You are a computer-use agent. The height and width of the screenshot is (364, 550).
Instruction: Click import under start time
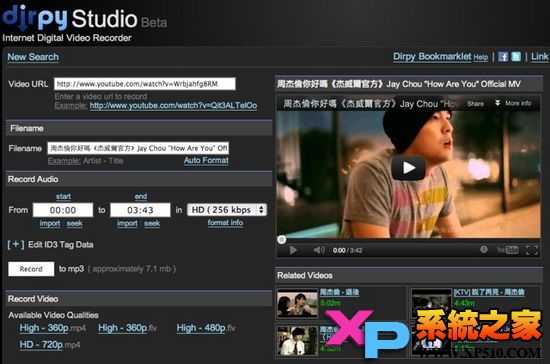pos(50,223)
